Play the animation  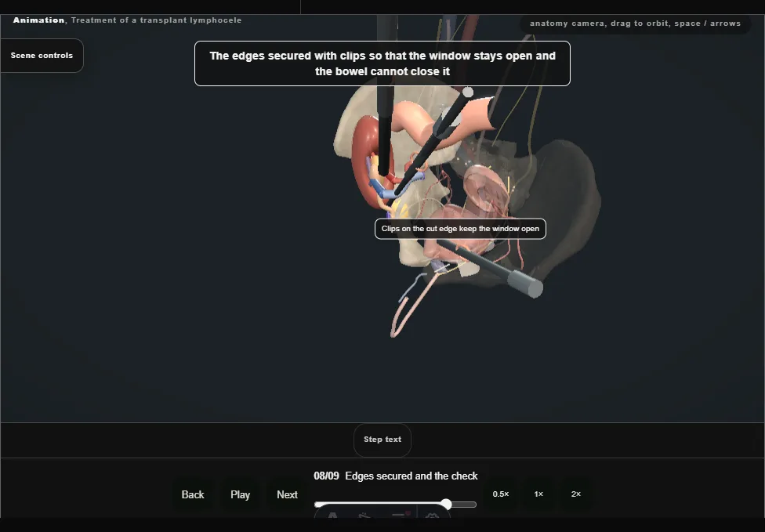[x=240, y=494]
